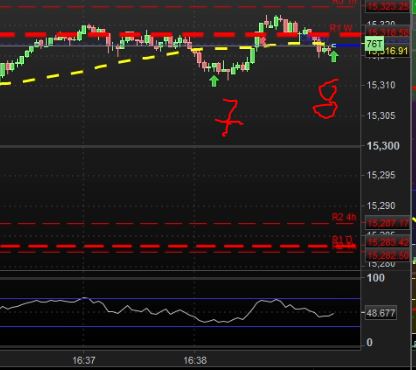
Task: Click the red 15,287.17 price tag
Action: (x=388, y=223)
